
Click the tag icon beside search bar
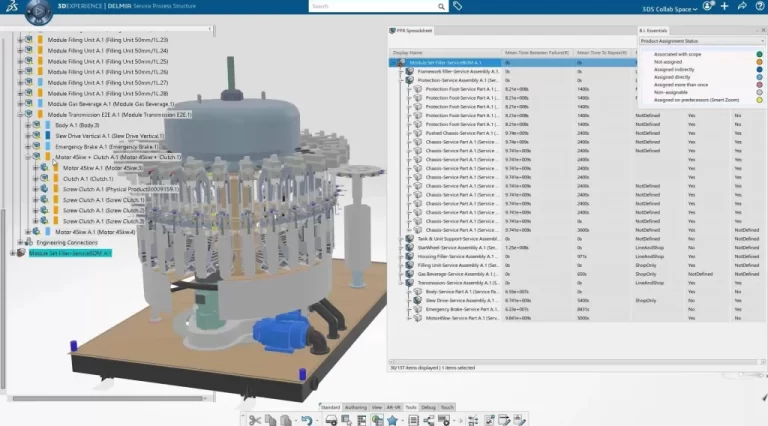click(x=457, y=6)
